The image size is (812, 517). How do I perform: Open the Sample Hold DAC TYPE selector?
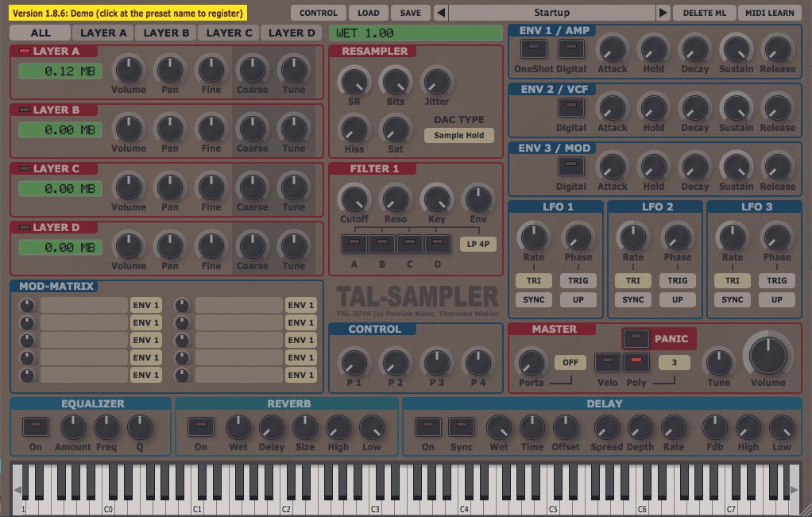click(459, 135)
